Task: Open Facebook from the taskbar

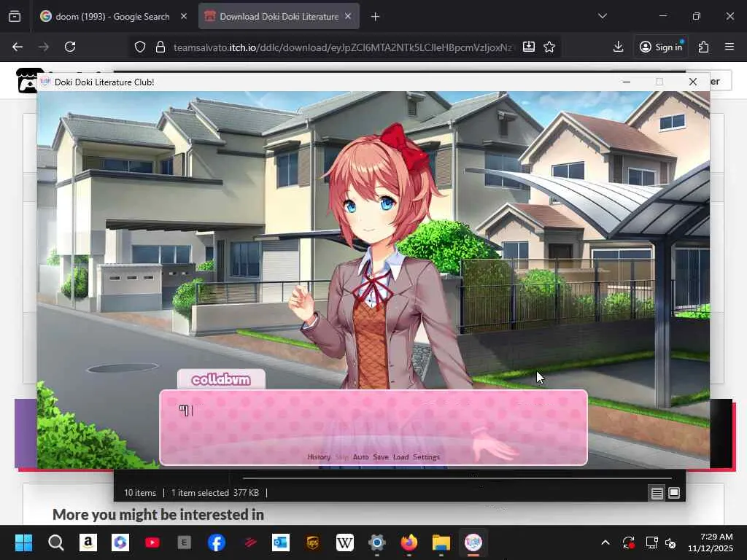Action: pos(217,542)
